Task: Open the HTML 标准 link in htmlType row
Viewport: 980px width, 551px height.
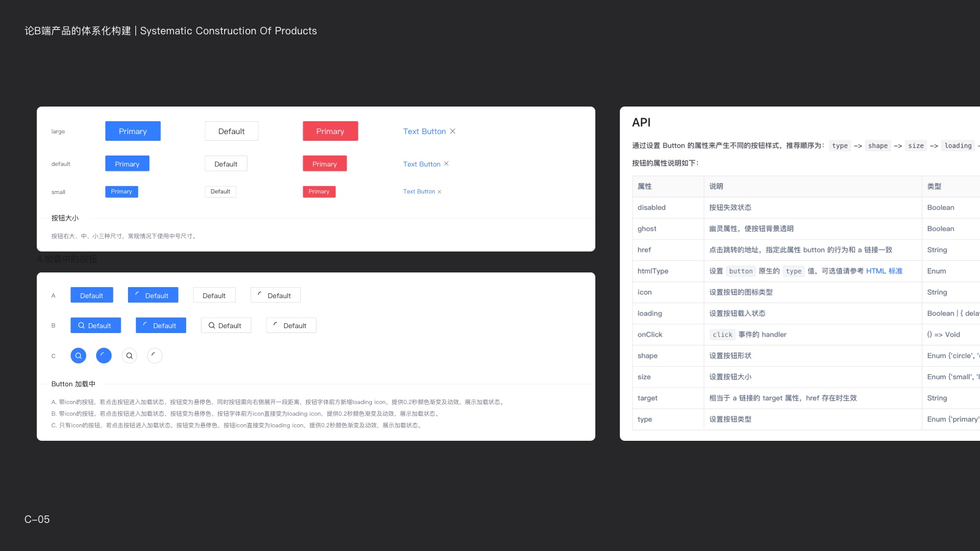Action: [x=884, y=271]
